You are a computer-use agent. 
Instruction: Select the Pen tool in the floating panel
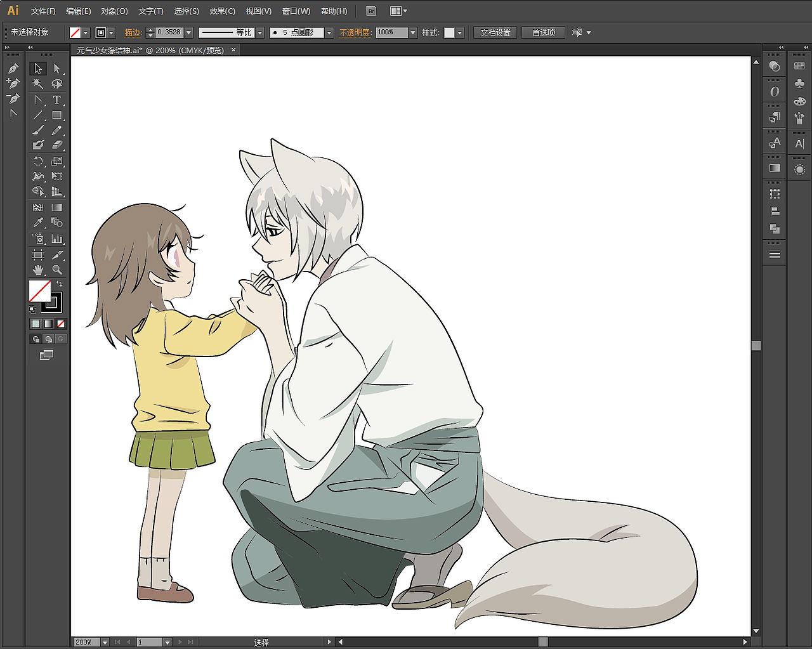tap(13, 69)
